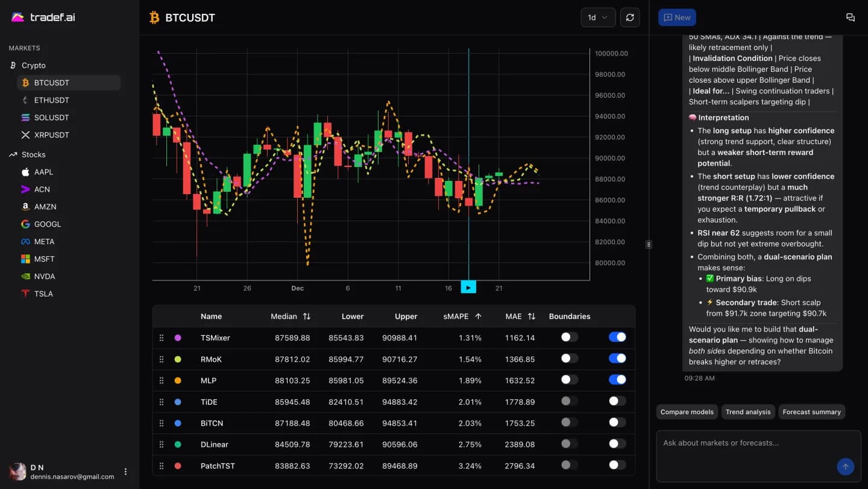
Task: Select the TSLA ticker in the sidebar
Action: [43, 294]
